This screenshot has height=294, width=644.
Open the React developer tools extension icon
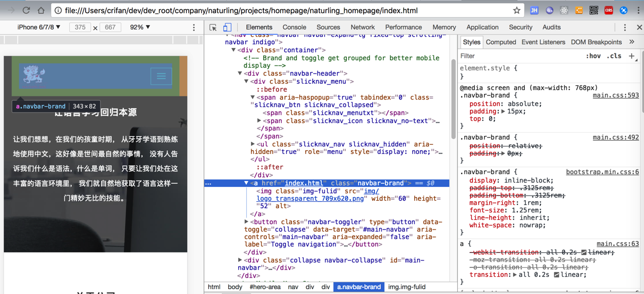tap(564, 10)
